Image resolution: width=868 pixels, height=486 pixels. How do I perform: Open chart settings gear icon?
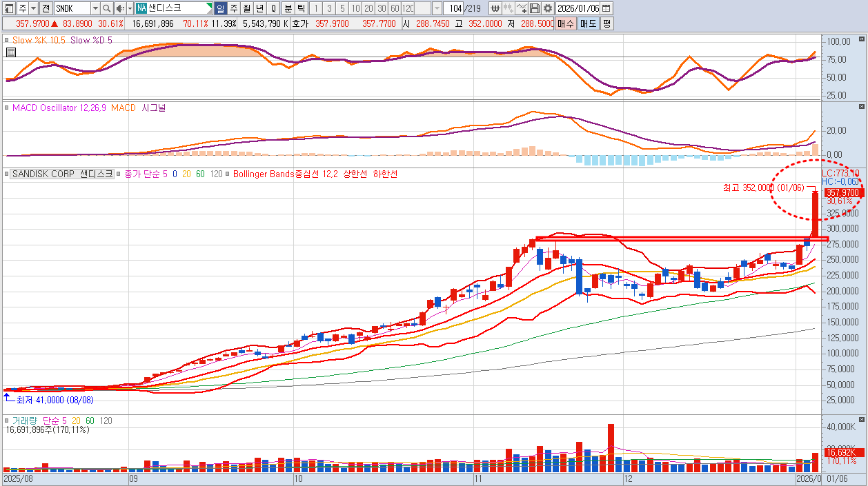[547, 8]
